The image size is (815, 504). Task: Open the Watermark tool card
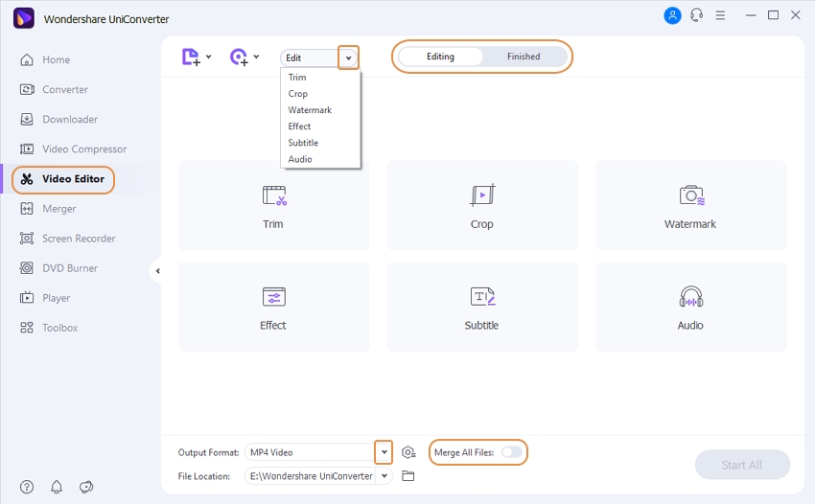[x=690, y=206]
